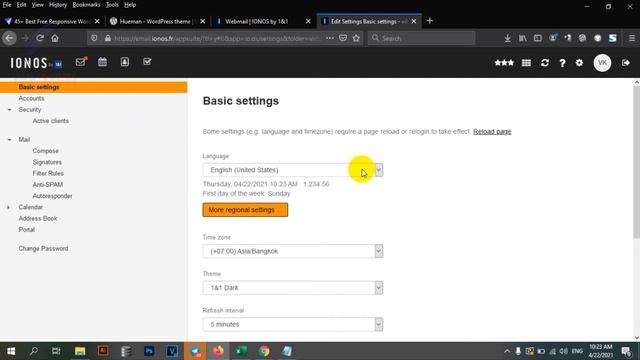Click the sign out icon
640x360 pixels.
pos(626,63)
